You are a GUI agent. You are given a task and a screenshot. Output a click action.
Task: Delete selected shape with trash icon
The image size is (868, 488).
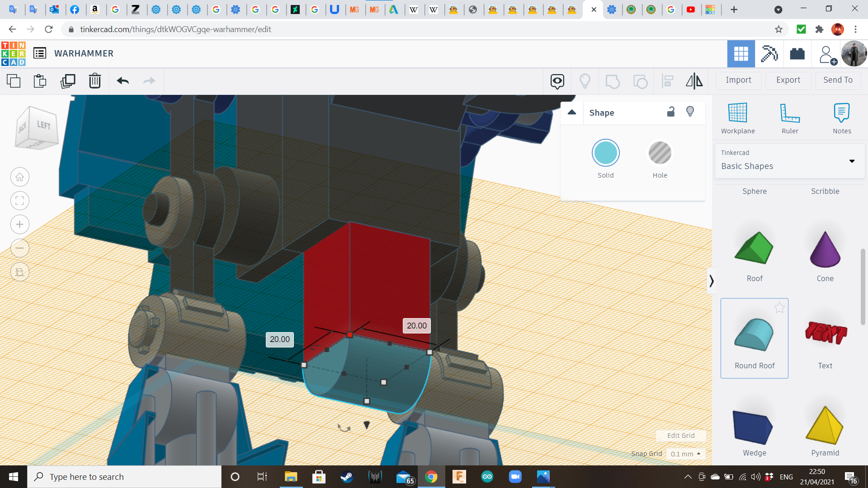click(x=94, y=81)
